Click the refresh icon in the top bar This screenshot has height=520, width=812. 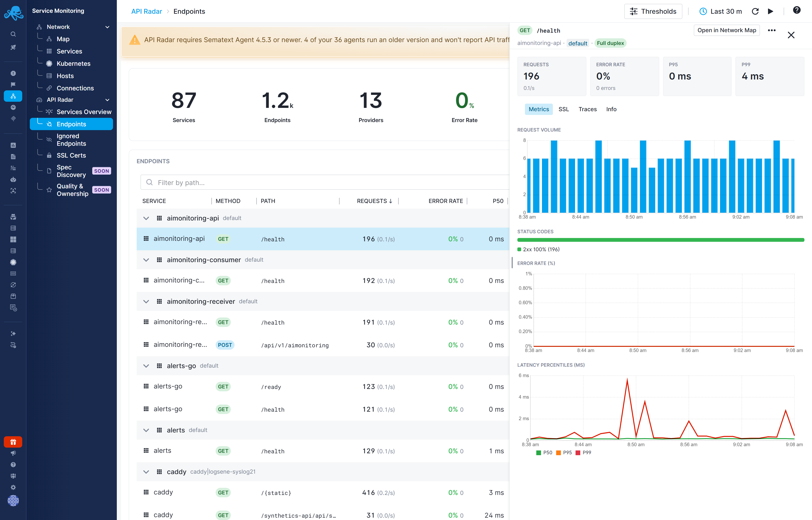pyautogui.click(x=755, y=12)
